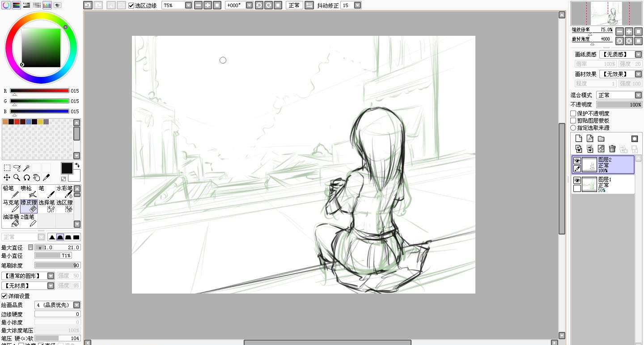Select the 铅笔 pencil tool
This screenshot has width=644, height=345.
(x=11, y=192)
